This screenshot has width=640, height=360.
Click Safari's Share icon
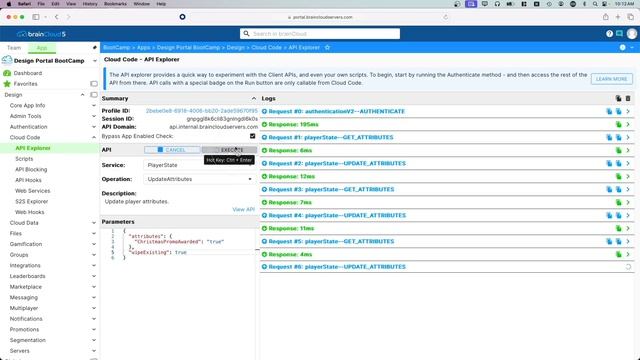(606, 17)
